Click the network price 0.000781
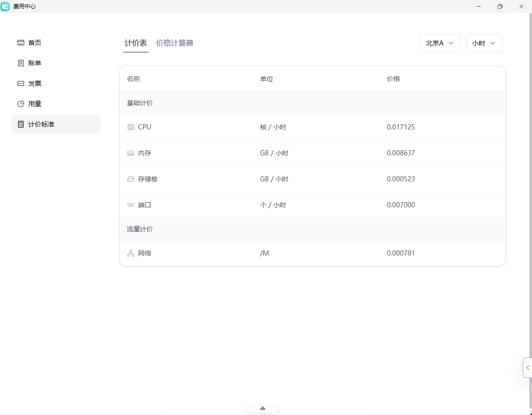This screenshot has height=415, width=532. click(x=401, y=253)
